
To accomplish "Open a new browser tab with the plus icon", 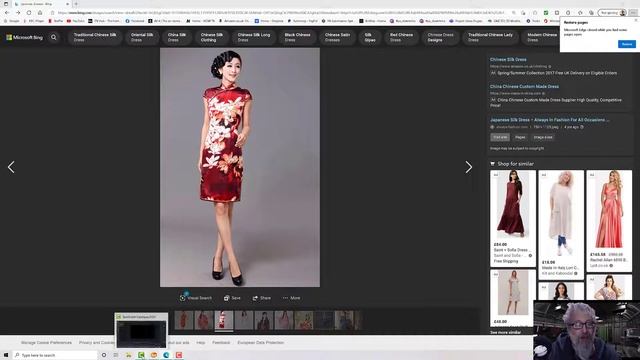I will click(x=76, y=4).
